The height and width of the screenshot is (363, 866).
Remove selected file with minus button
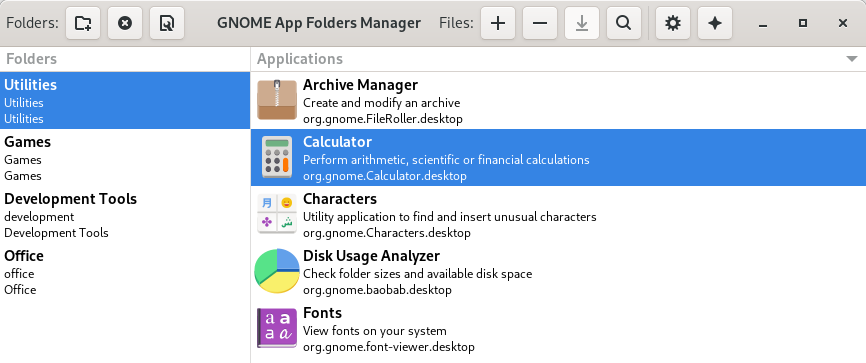[540, 23]
